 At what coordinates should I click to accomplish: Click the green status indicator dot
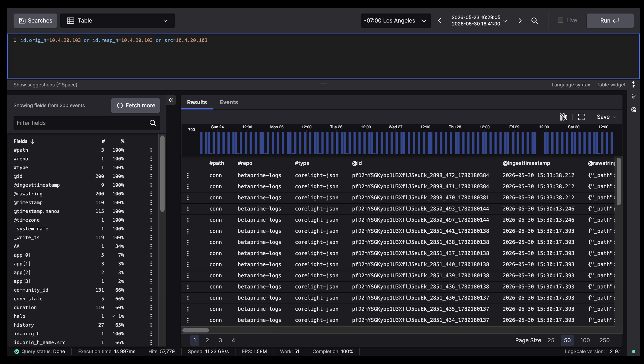634,352
